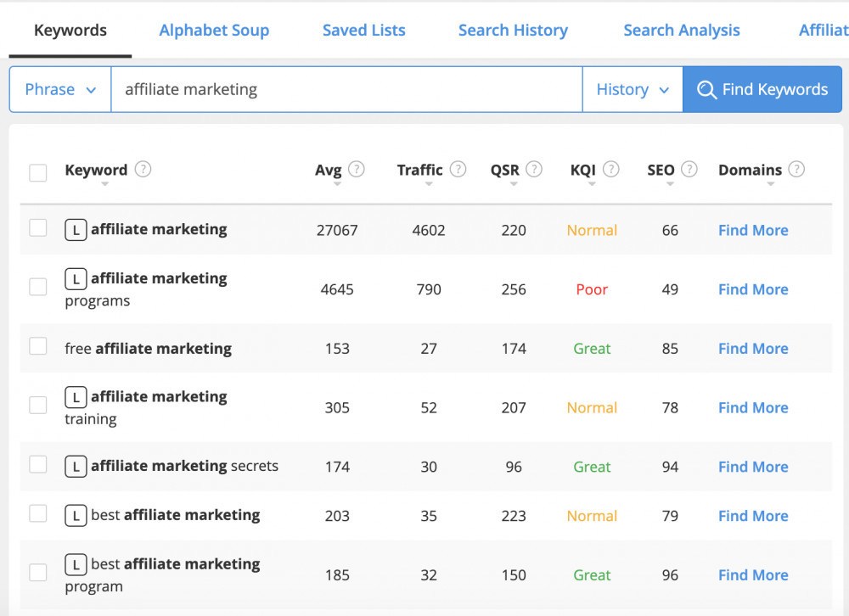This screenshot has height=616, width=849.
Task: Click the free affiliate marketing keyword text
Action: coord(149,349)
